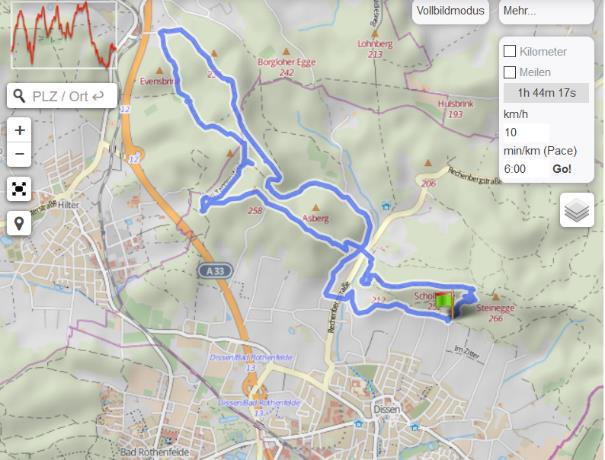Click the min/km pace input field
The width and height of the screenshot is (605, 460).
[526, 169]
